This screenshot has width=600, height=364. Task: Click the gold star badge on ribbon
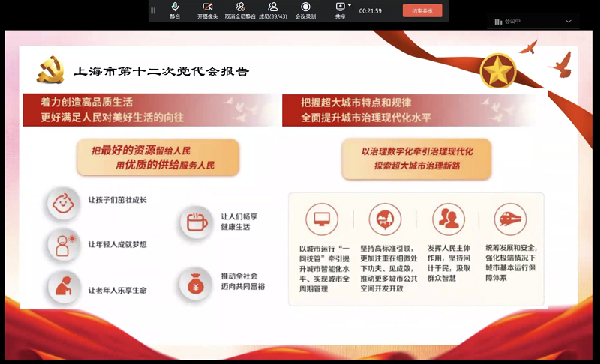pos(498,70)
